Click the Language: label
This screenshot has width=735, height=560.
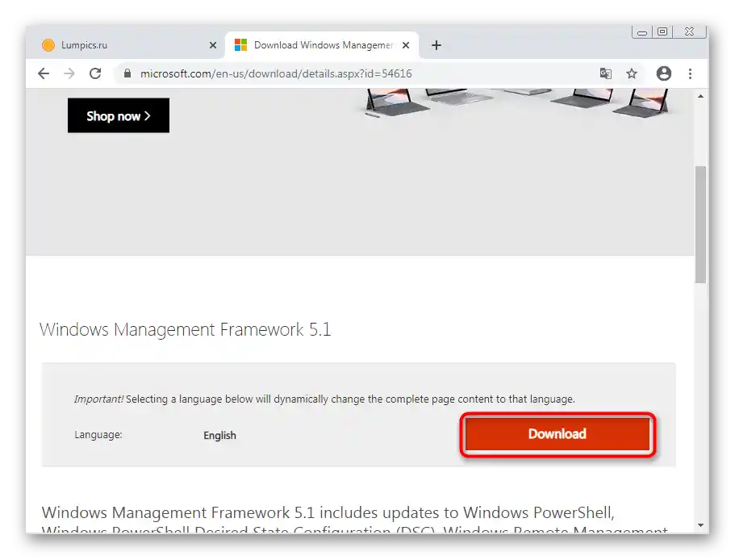point(98,435)
